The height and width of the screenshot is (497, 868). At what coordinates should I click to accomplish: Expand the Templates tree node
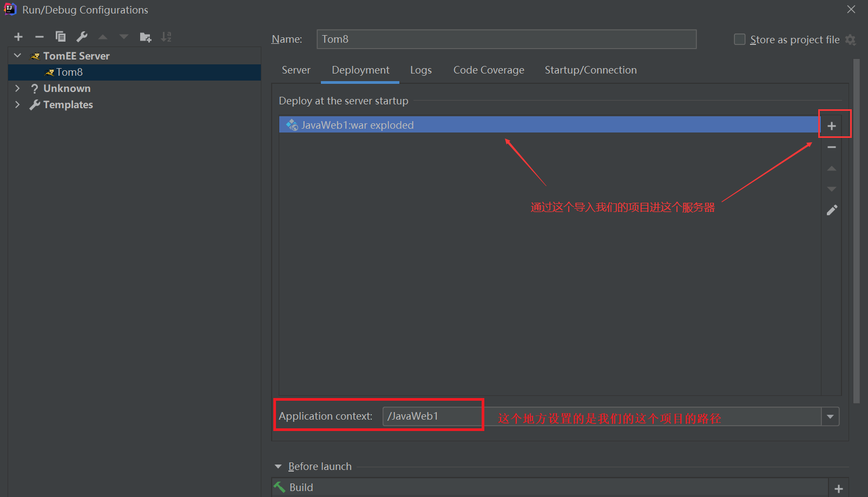[17, 104]
